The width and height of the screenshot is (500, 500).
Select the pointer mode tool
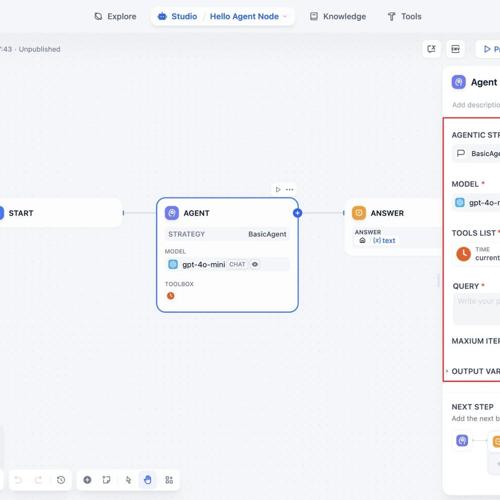[128, 480]
